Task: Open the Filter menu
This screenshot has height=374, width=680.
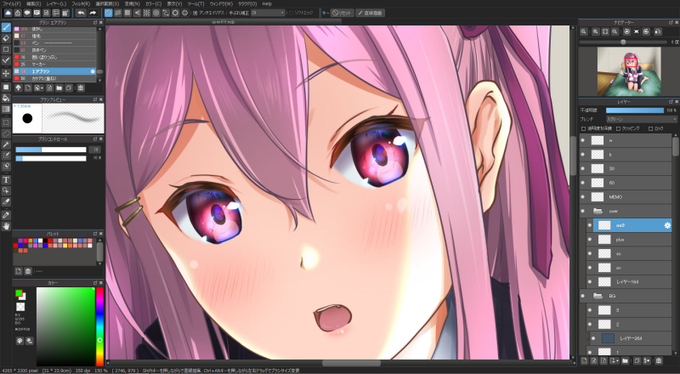Action: pyautogui.click(x=80, y=3)
